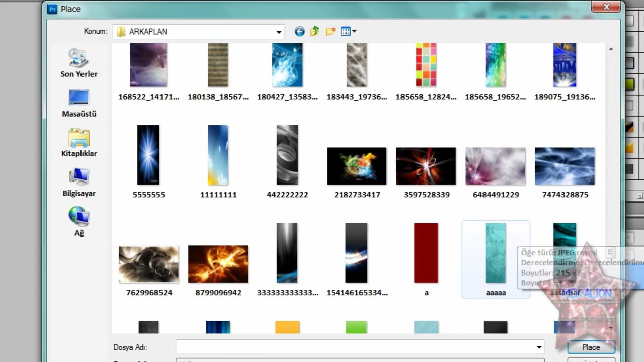Open Bilgisayar in the places bar
Screen dimensions: 644x362
point(79,183)
